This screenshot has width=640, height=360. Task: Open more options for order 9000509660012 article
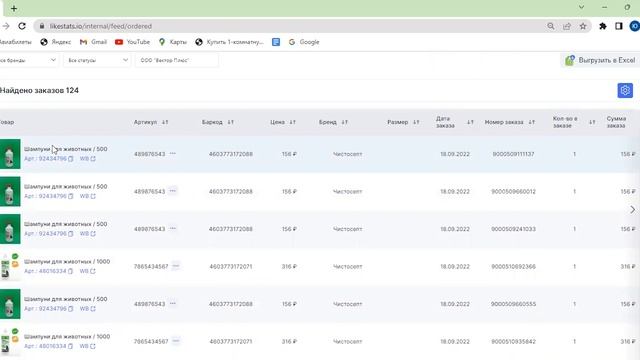173,191
